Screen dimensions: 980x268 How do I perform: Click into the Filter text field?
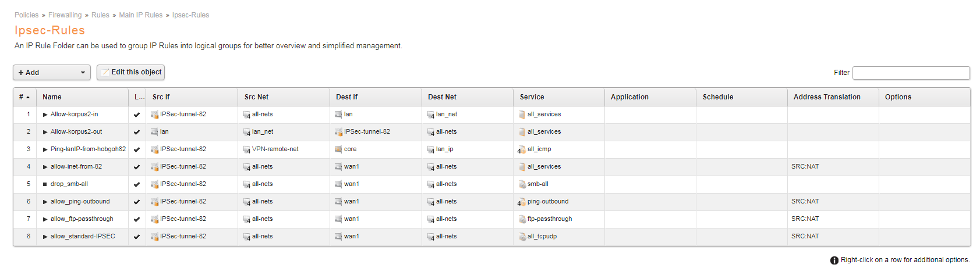click(911, 73)
